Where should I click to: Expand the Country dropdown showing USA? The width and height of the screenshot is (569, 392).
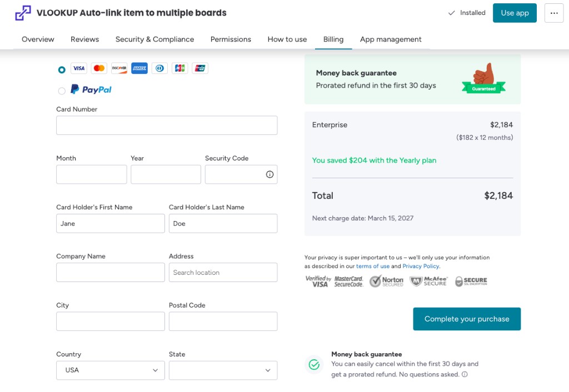pos(111,370)
